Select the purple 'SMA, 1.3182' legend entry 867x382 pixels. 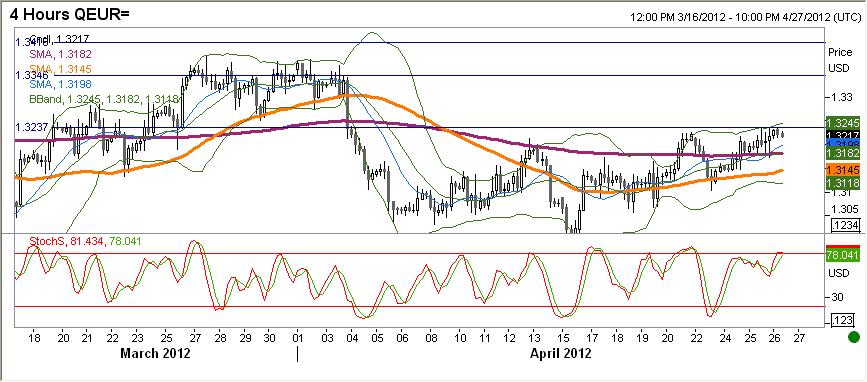60,54
